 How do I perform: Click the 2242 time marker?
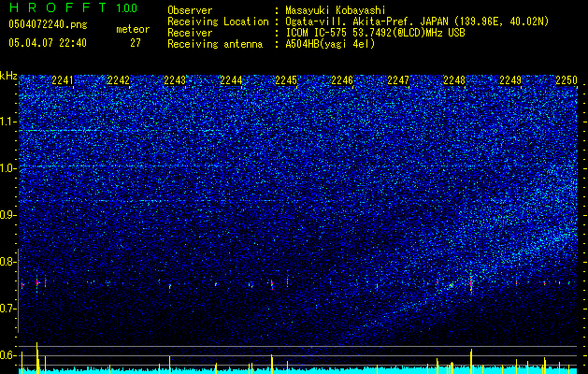pyautogui.click(x=119, y=80)
